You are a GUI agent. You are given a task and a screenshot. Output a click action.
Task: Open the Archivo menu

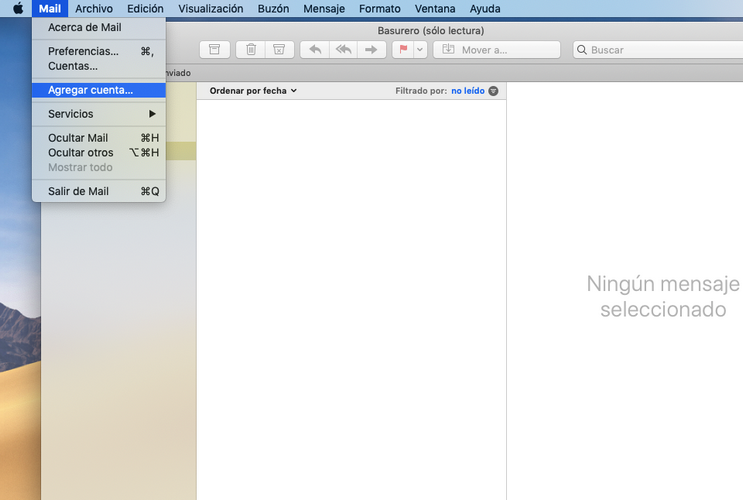(94, 9)
